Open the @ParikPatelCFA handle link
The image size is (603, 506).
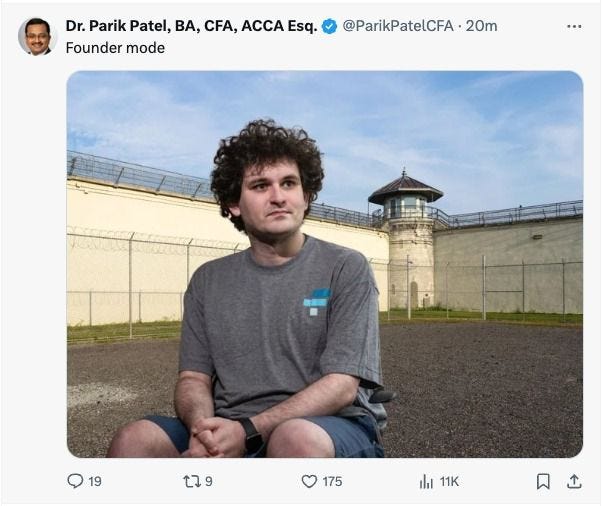tap(398, 26)
